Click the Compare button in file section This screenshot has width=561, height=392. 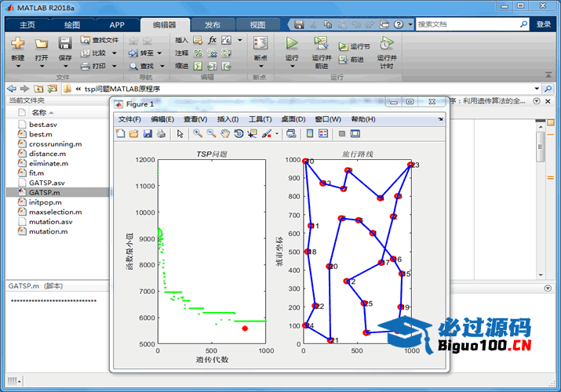point(93,53)
